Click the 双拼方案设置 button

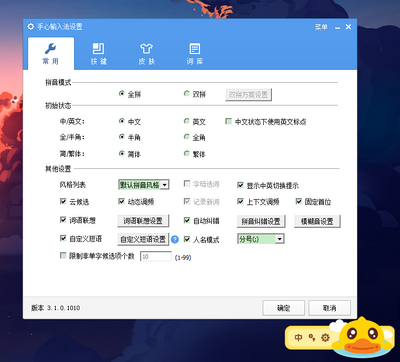[x=248, y=95]
